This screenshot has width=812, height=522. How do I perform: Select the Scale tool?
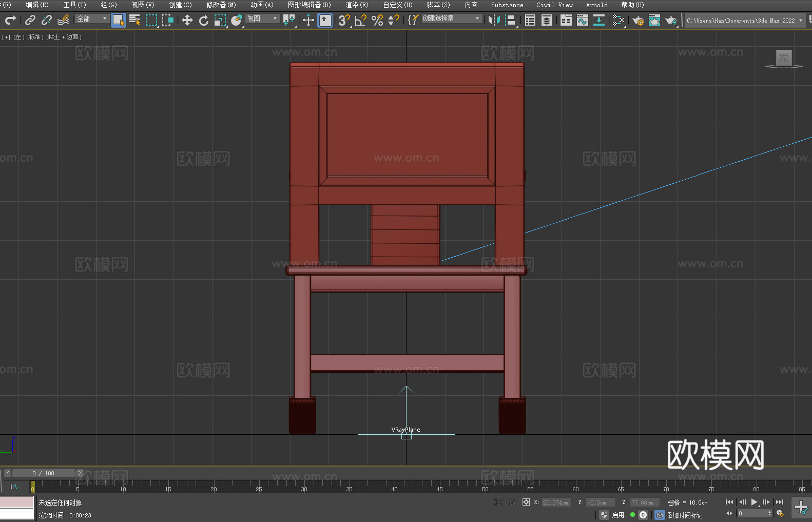(220, 20)
